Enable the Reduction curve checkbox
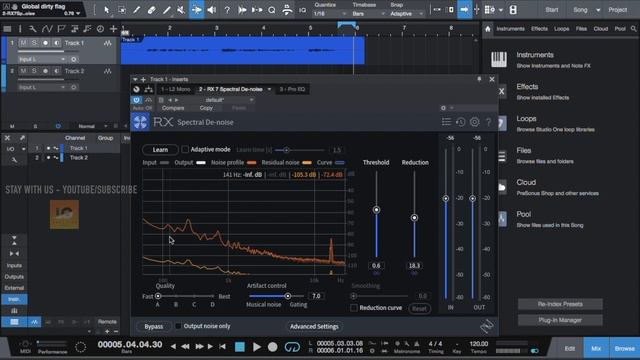Image resolution: width=640 pixels, height=360 pixels. (x=354, y=308)
